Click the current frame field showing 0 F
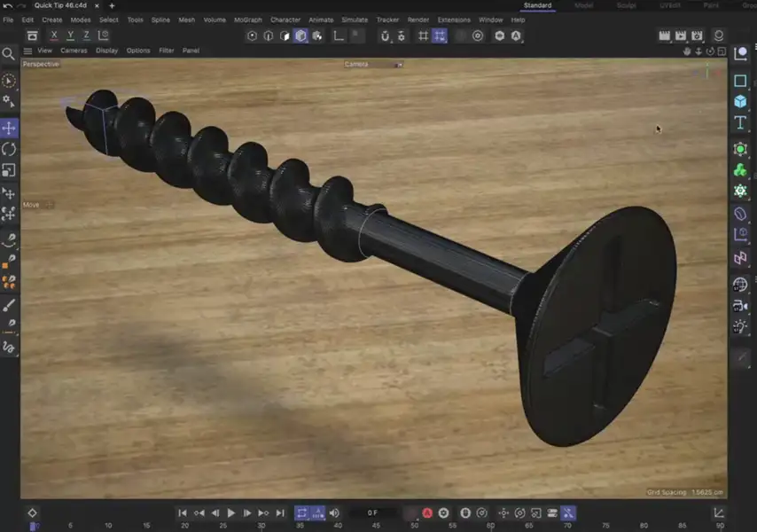Viewport: 757px width, 532px height. (x=372, y=512)
